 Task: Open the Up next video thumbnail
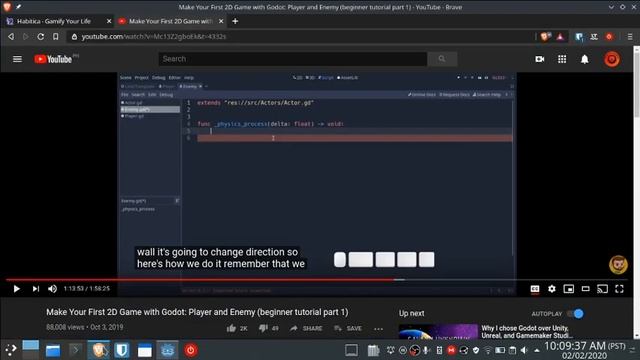[438, 331]
